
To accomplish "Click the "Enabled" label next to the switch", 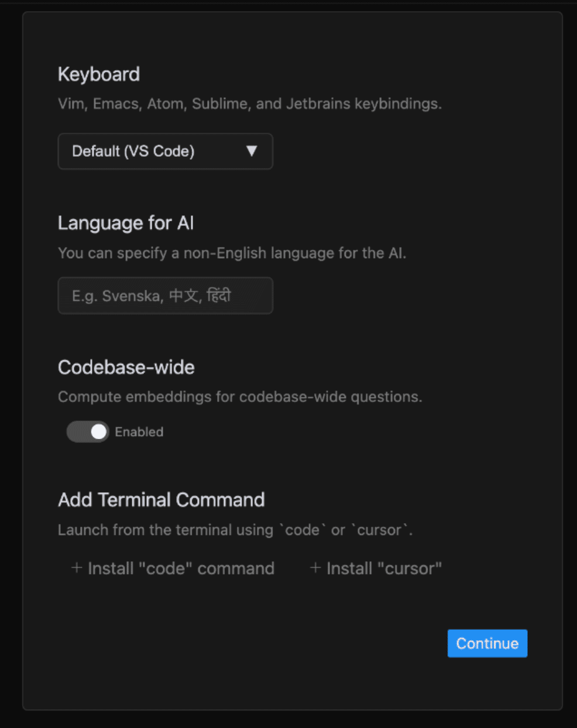I will [139, 432].
